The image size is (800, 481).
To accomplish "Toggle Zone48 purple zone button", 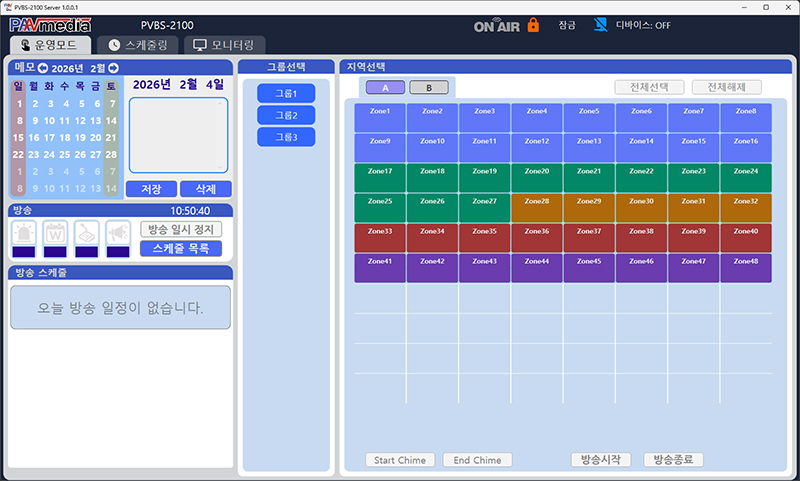I will point(745,268).
